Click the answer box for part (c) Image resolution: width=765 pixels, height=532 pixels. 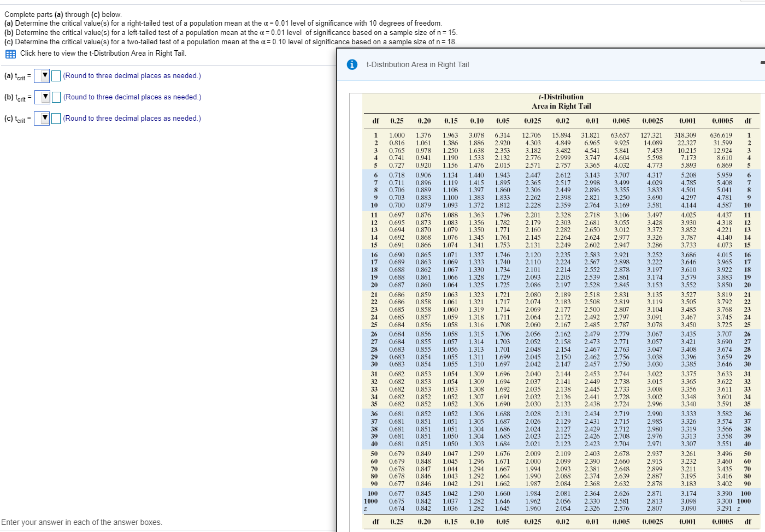(56, 119)
